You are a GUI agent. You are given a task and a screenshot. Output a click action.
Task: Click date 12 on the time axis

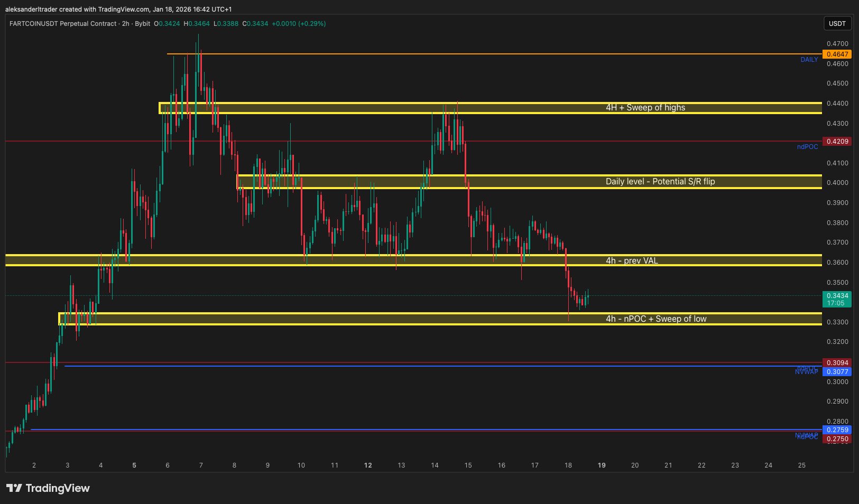[368, 465]
